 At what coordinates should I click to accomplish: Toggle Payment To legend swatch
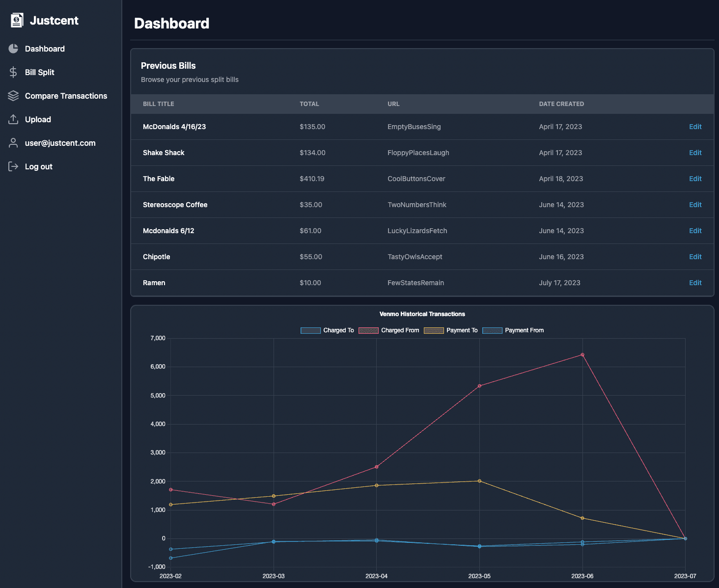tap(434, 330)
